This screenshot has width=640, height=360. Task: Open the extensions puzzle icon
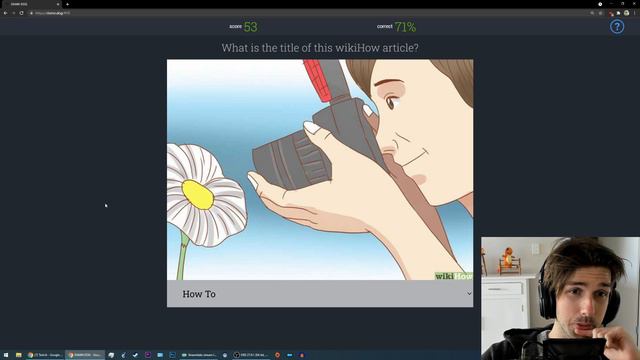[x=618, y=13]
